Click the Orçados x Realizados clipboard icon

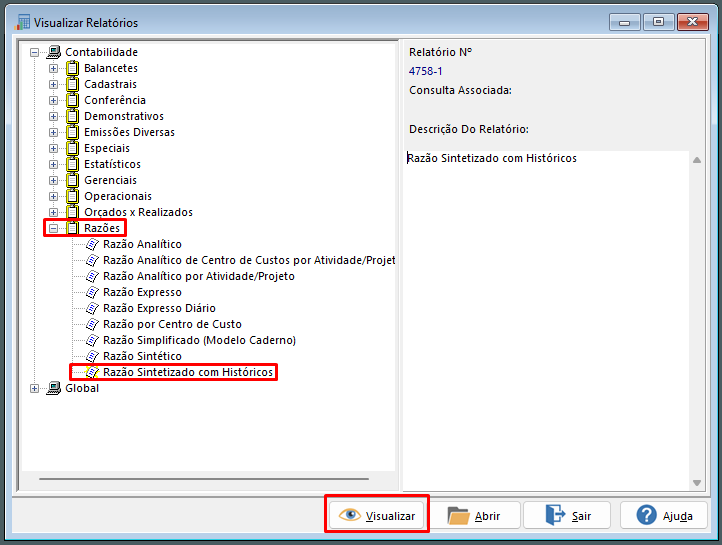point(72,212)
